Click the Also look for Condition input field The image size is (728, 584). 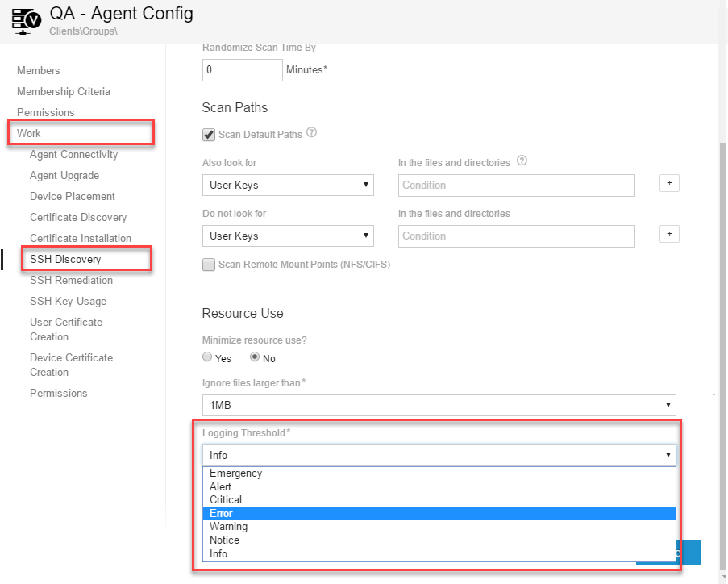(516, 186)
